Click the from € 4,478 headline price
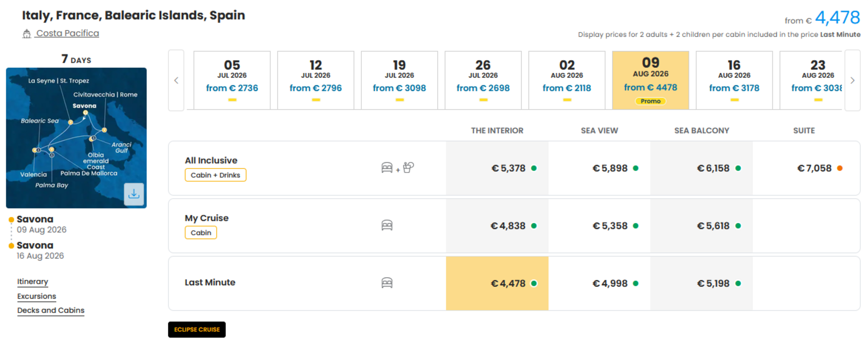 coord(822,18)
